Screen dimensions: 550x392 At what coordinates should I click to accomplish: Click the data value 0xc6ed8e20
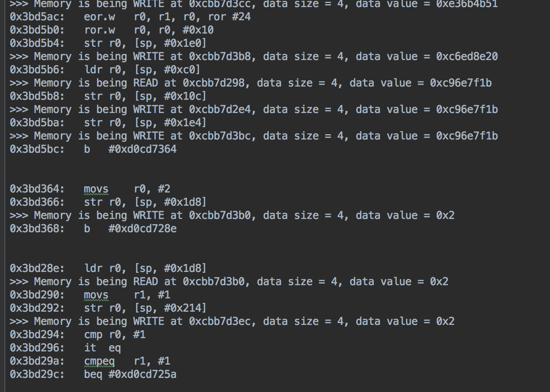[x=467, y=57]
